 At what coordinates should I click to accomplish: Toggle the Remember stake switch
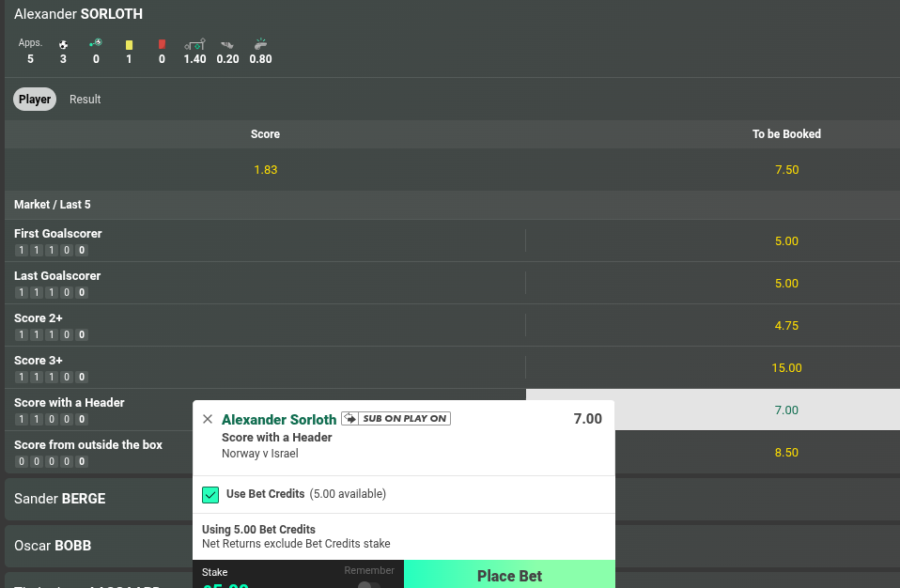(x=369, y=584)
